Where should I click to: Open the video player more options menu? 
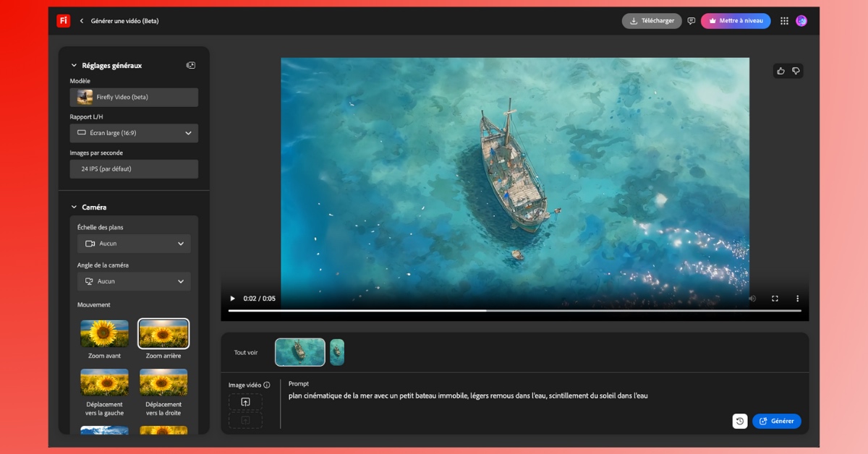point(798,299)
